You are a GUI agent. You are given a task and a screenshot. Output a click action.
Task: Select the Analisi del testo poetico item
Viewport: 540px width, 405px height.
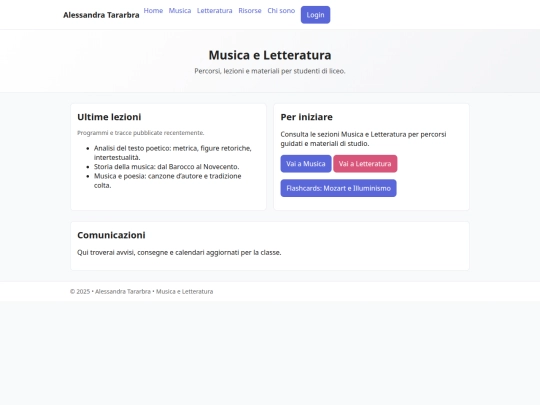click(x=173, y=153)
